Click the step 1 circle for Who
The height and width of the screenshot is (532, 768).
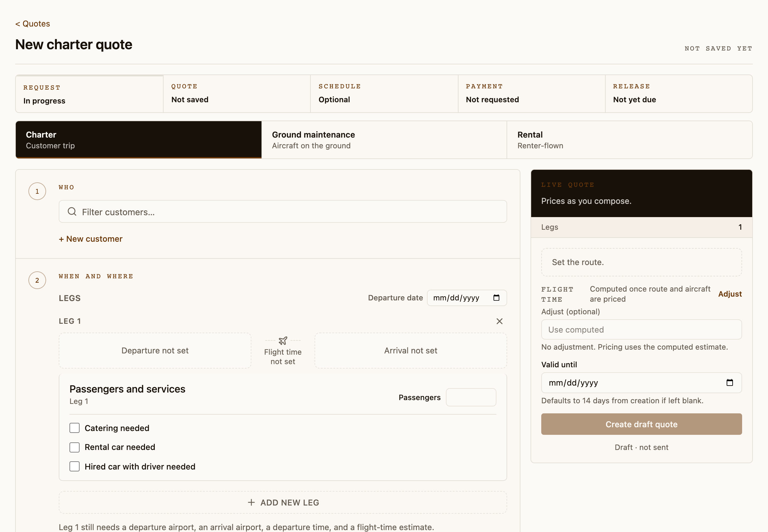pos(37,191)
